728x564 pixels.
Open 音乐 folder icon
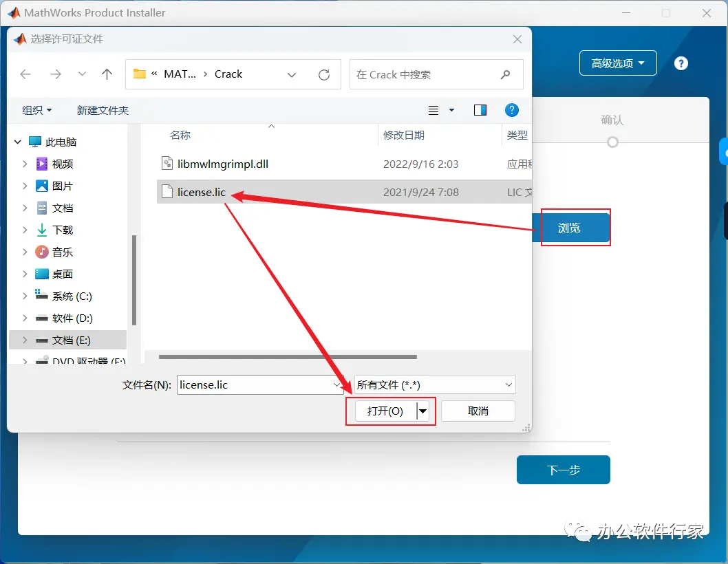[42, 252]
